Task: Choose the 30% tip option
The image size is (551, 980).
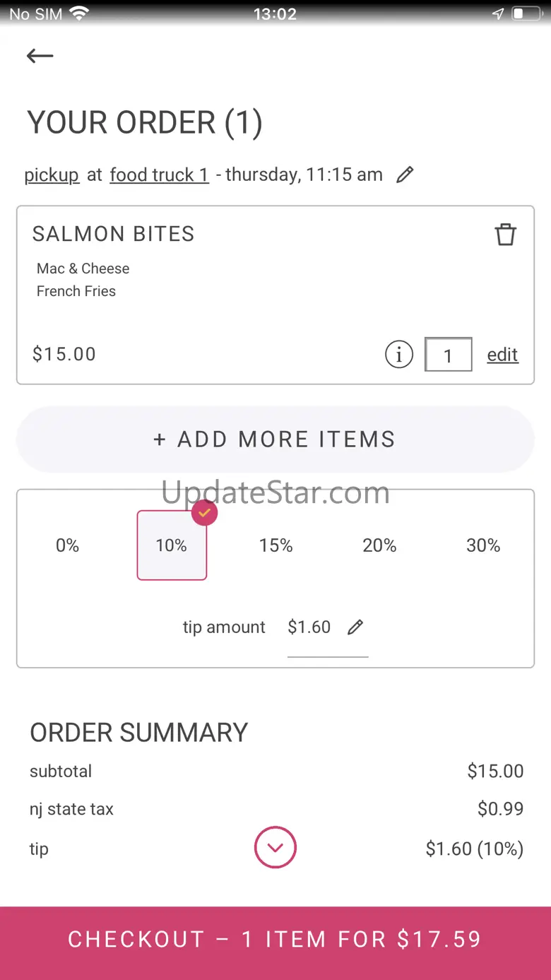Action: click(483, 545)
